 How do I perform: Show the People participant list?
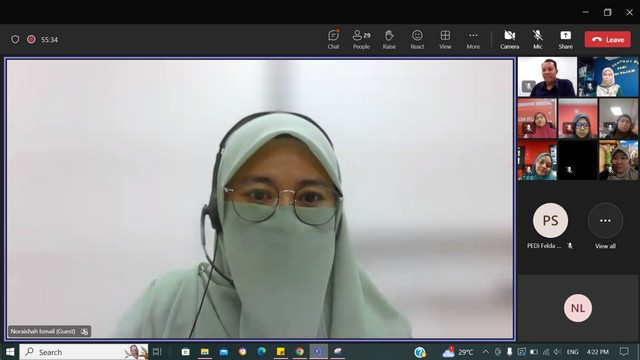pyautogui.click(x=361, y=40)
